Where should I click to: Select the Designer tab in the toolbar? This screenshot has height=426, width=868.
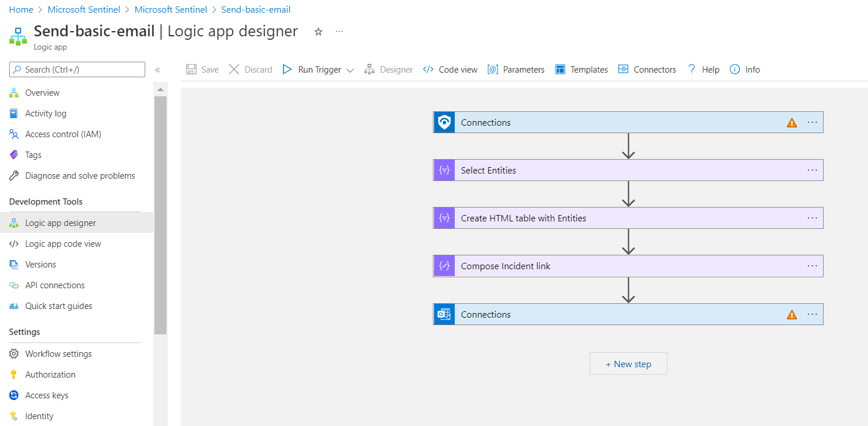(389, 69)
